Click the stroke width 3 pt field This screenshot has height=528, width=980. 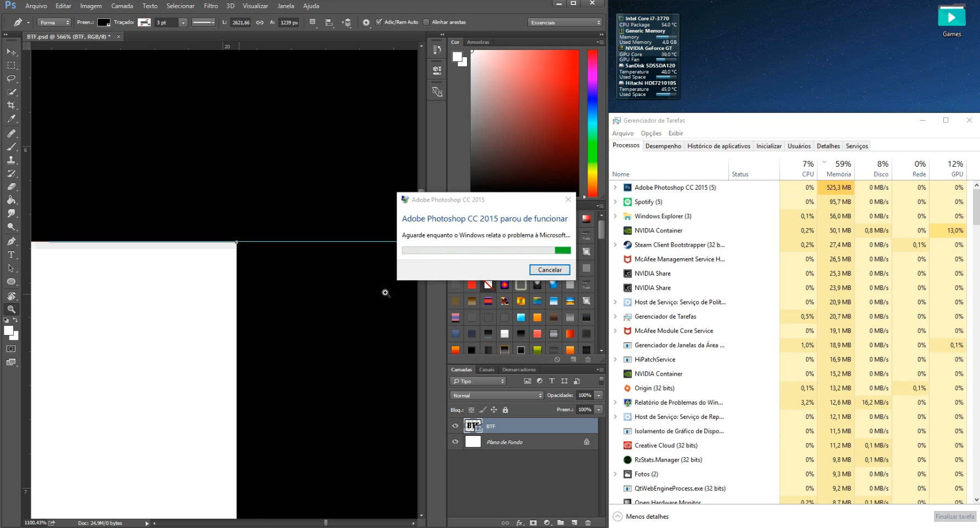[x=166, y=22]
